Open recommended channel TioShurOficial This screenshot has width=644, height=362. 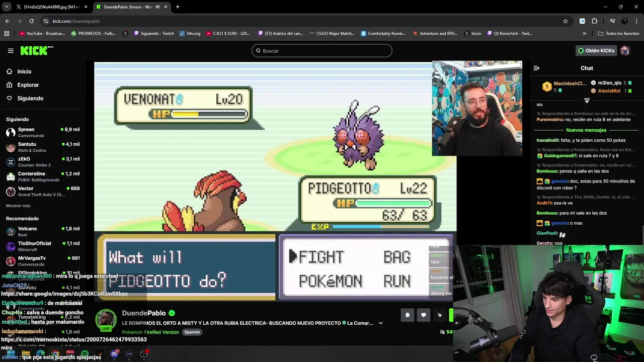coord(43,246)
